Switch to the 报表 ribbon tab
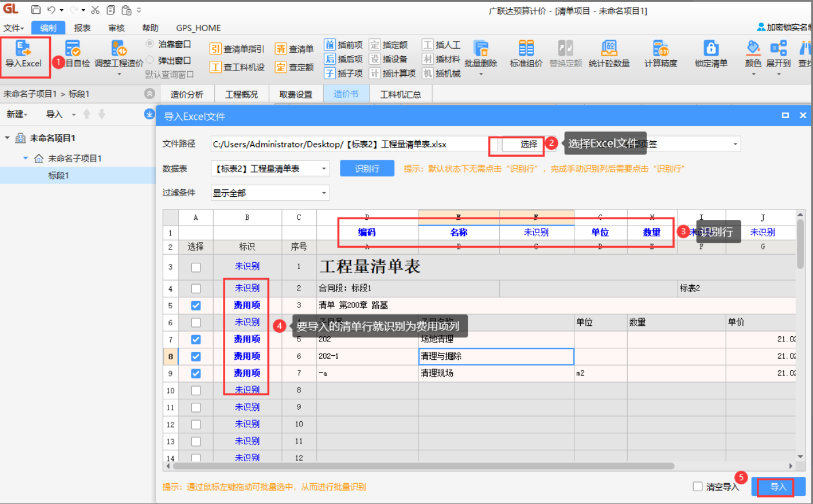Viewport: 813px width, 504px height. click(x=82, y=28)
